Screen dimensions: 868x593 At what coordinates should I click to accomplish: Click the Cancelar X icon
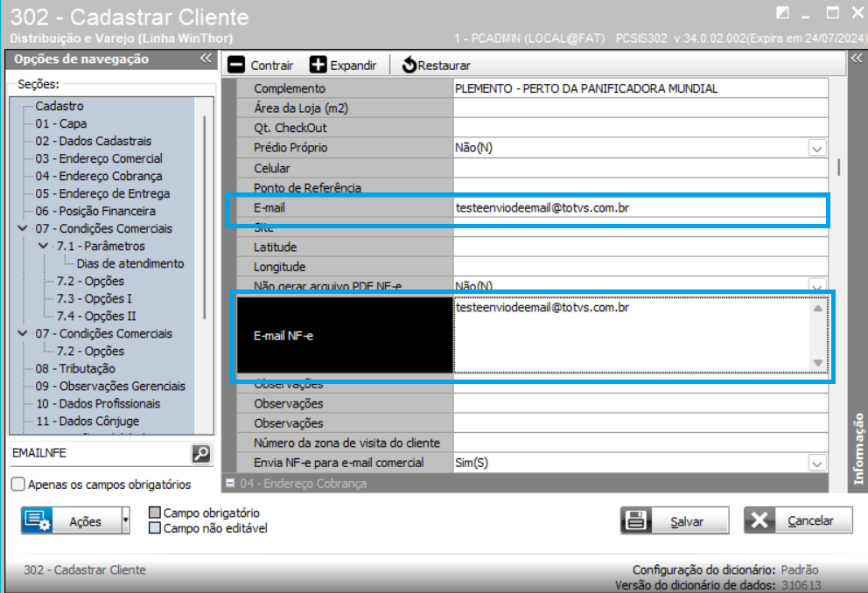pos(759,520)
